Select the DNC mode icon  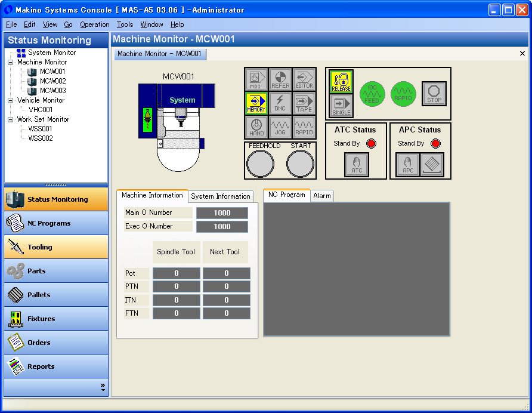(x=280, y=103)
